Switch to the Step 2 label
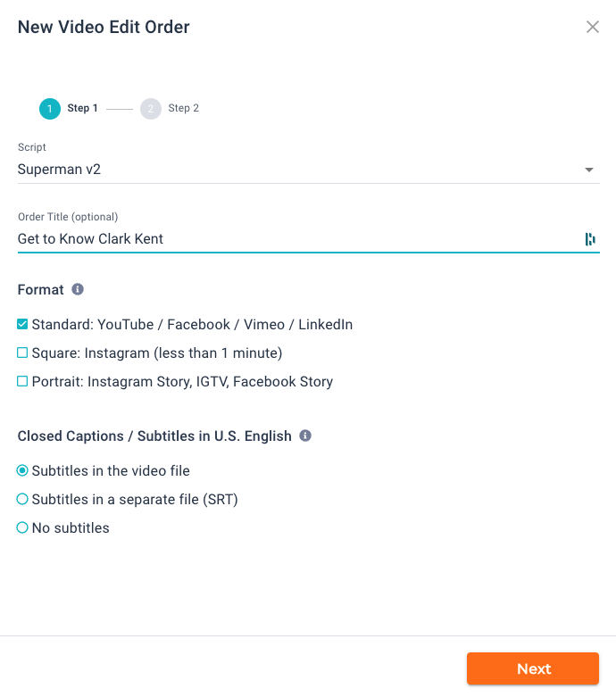616x697 pixels. click(x=183, y=108)
